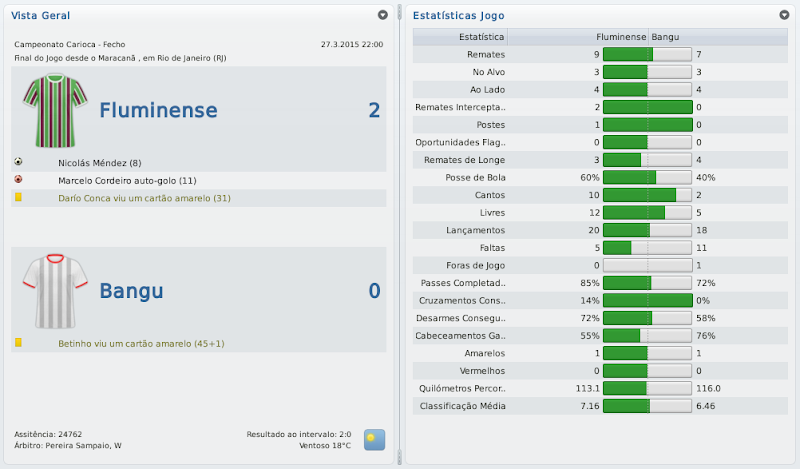Open the Vista Geral panel dropdown arrow

pyautogui.click(x=382, y=15)
